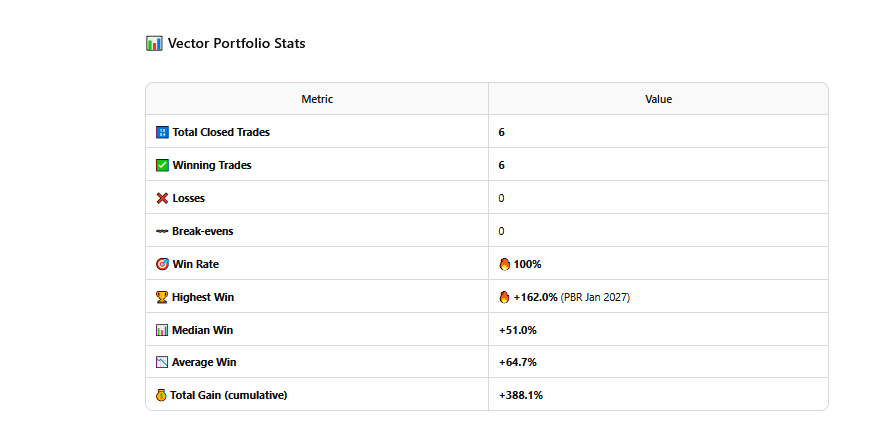Click the green checkmark icon for Winning Trades

coord(162,166)
